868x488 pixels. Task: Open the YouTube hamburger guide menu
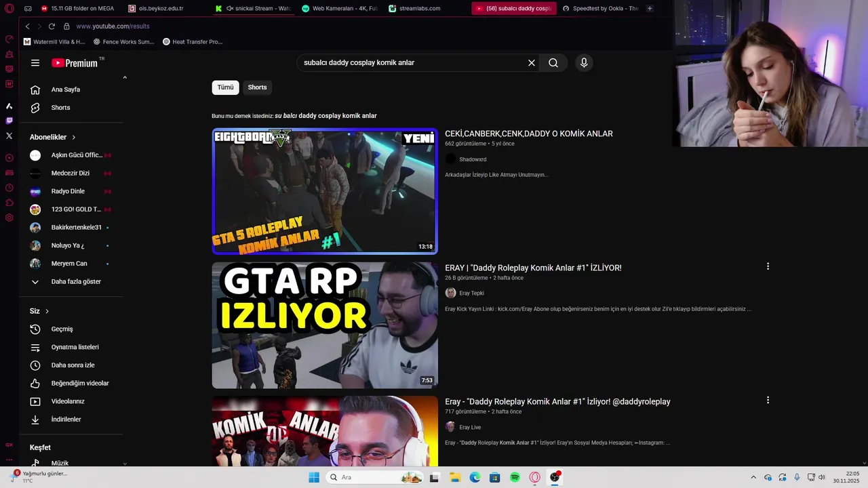[x=35, y=63]
